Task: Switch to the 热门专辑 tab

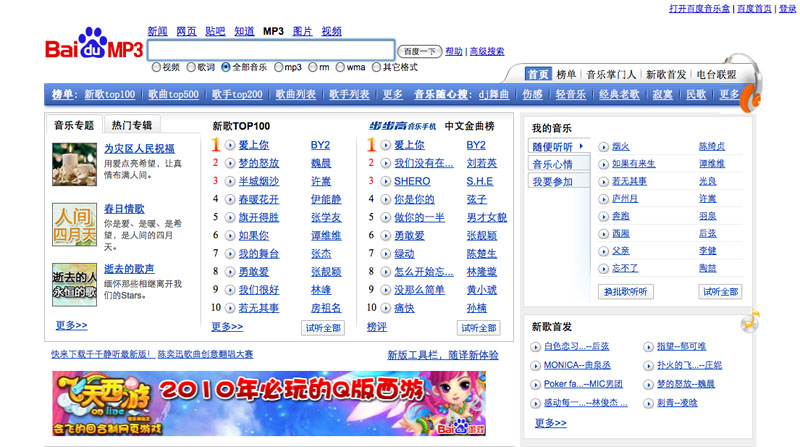Action: pyautogui.click(x=132, y=126)
